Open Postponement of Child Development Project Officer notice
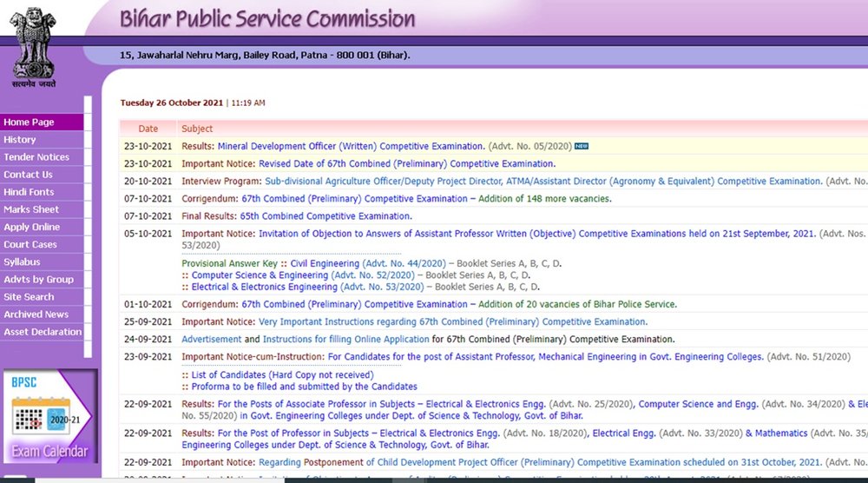Screen dimensions: 868x483 540,462
